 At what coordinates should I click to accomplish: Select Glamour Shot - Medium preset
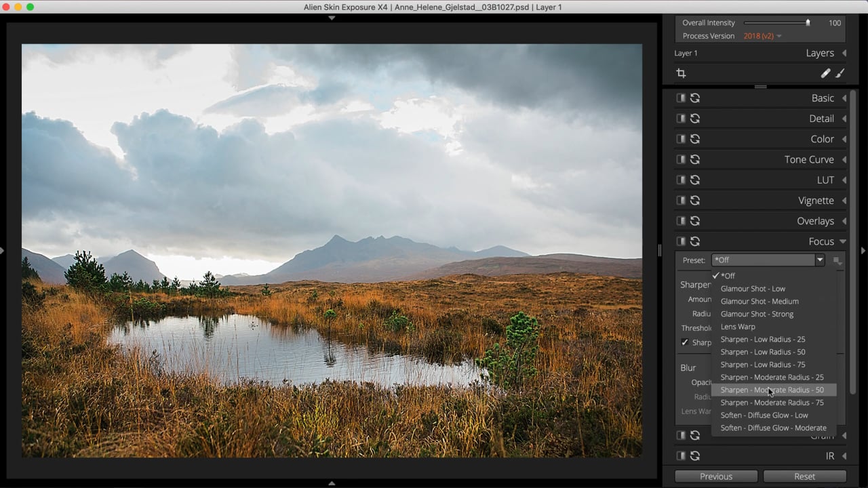(x=774, y=301)
